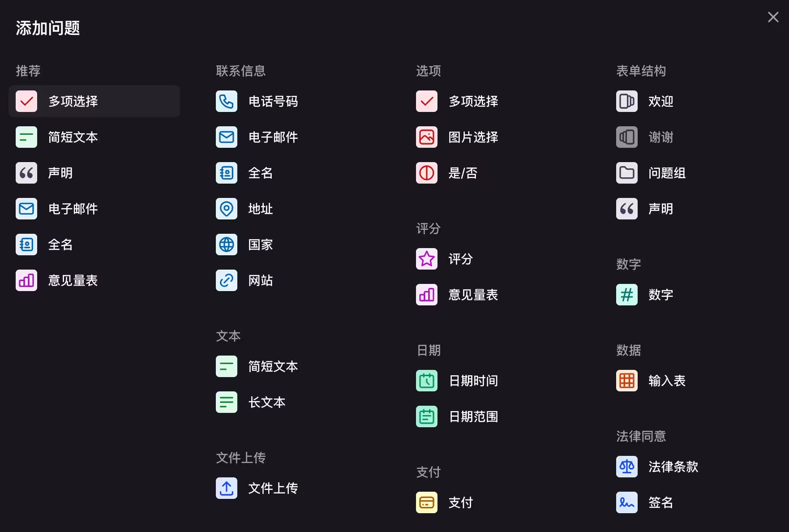Image resolution: width=789 pixels, height=532 pixels.
Task: Click 声明 quote icon under 表单结构
Action: click(627, 209)
